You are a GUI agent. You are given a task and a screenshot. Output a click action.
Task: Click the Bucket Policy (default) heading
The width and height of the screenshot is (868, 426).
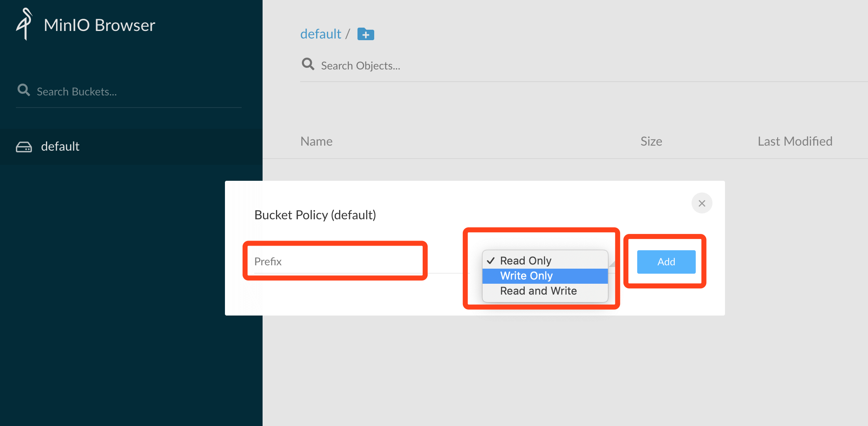[315, 215]
